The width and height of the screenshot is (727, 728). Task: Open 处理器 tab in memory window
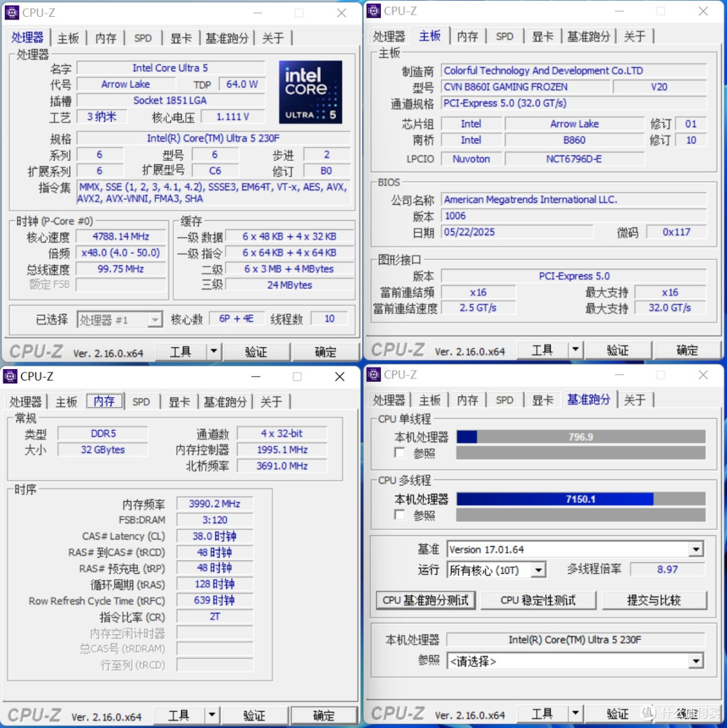26,401
